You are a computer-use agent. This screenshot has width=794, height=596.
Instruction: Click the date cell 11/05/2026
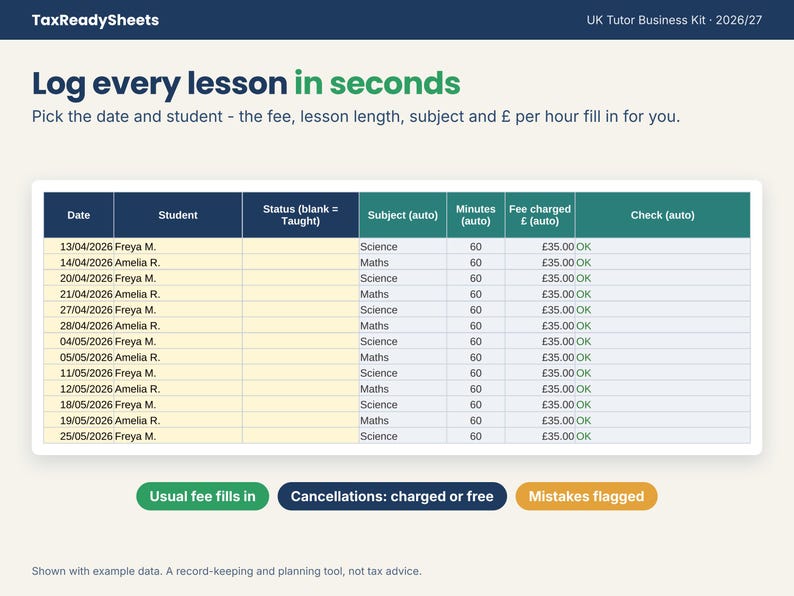pyautogui.click(x=78, y=373)
